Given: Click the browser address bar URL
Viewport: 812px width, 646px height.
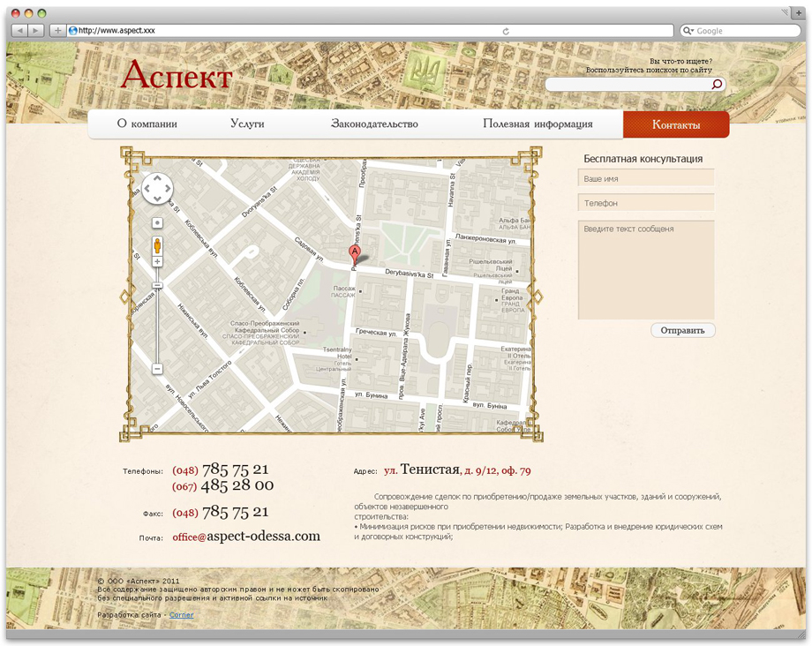Looking at the screenshot, I should [117, 31].
